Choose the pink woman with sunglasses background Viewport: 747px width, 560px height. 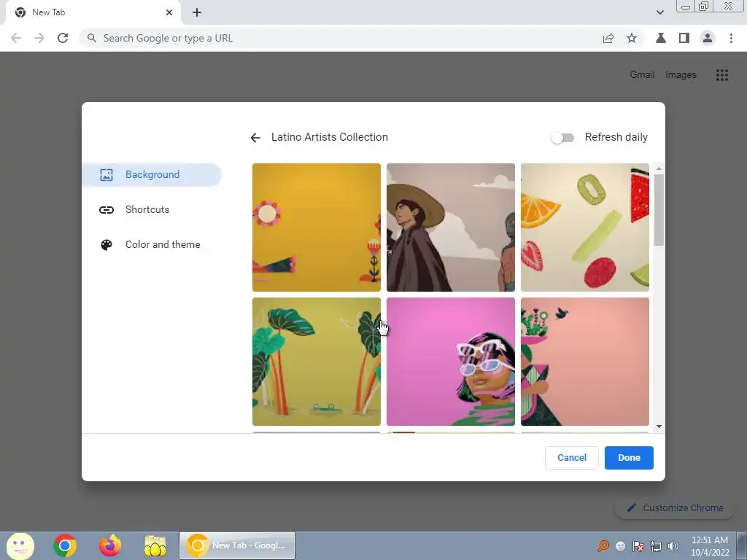tap(451, 362)
